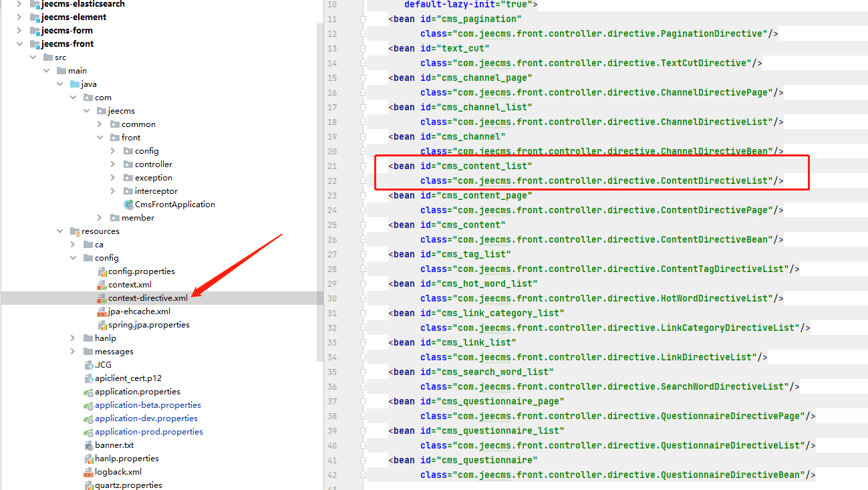Fold the cms_content_page bean at line 23
This screenshot has width=868, height=490.
pyautogui.click(x=364, y=196)
